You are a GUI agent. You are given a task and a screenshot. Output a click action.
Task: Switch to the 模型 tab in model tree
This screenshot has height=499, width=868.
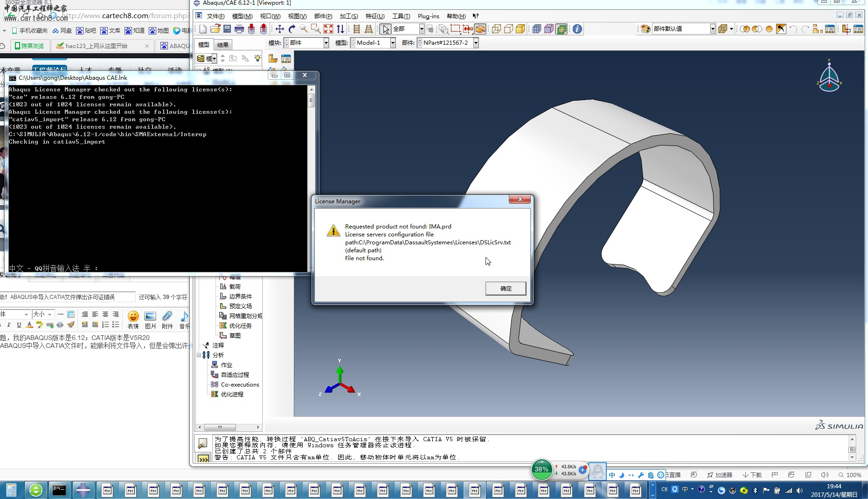coord(204,45)
